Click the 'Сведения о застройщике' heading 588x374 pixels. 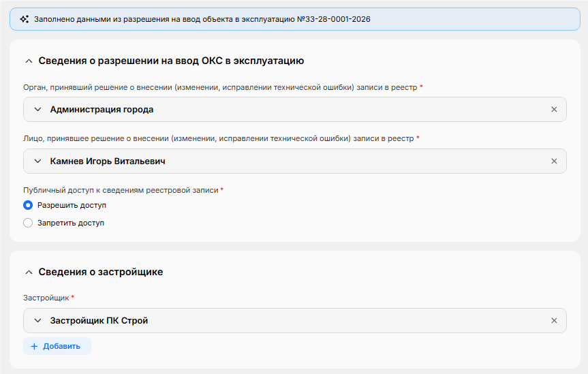(x=101, y=272)
